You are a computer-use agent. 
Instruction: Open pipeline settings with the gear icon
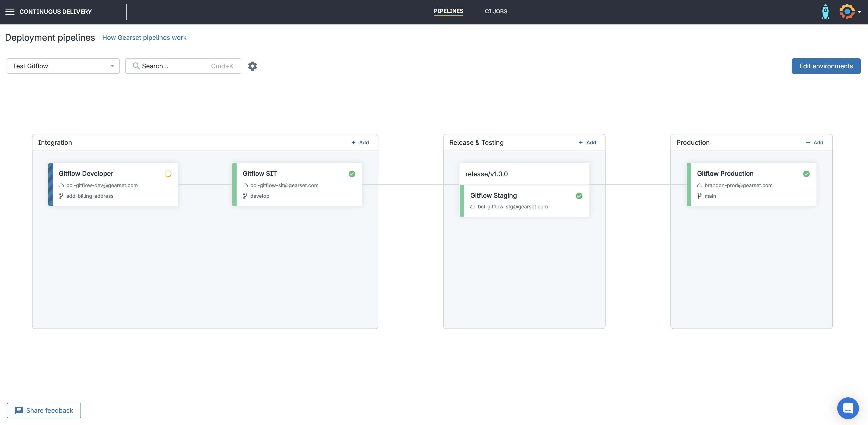point(252,66)
